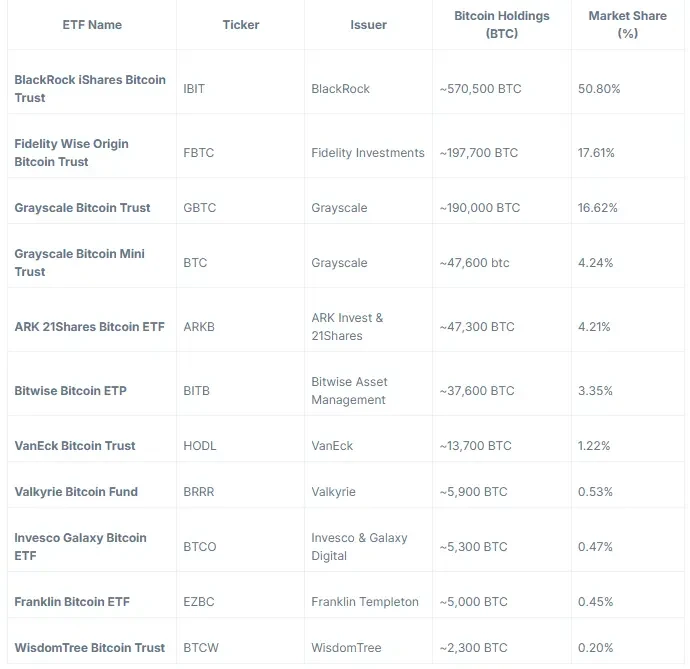Select the ~190,000 BTC holdings cell
690x669 pixels.
click(479, 208)
